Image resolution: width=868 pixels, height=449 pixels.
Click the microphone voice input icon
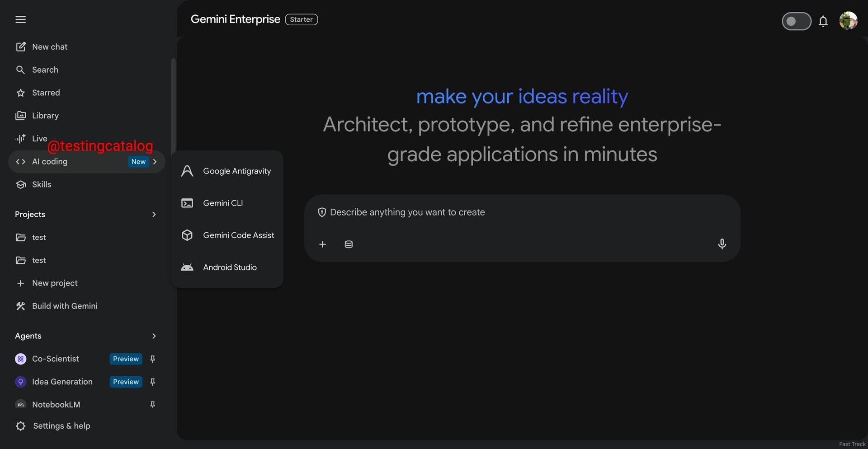point(722,244)
